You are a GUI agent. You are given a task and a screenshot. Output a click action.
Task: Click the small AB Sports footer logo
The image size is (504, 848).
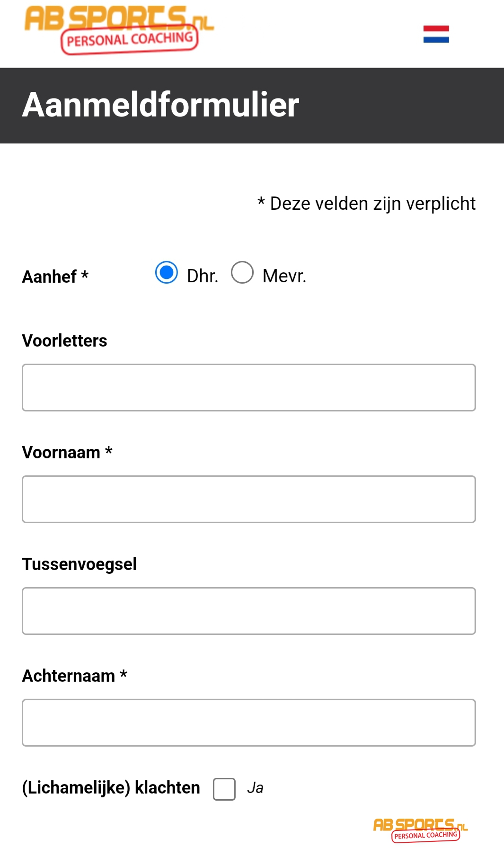click(420, 830)
